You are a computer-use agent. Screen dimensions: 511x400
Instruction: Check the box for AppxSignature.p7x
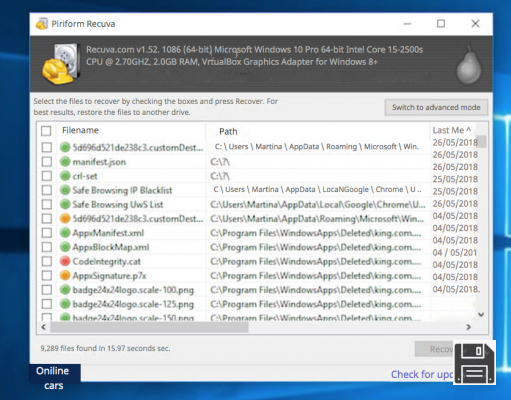click(47, 276)
